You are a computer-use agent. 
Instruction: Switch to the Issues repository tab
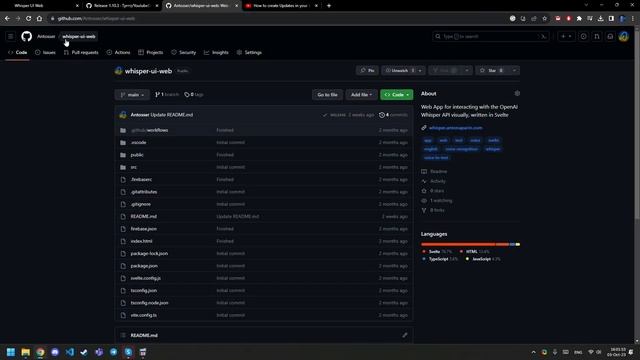tap(45, 53)
